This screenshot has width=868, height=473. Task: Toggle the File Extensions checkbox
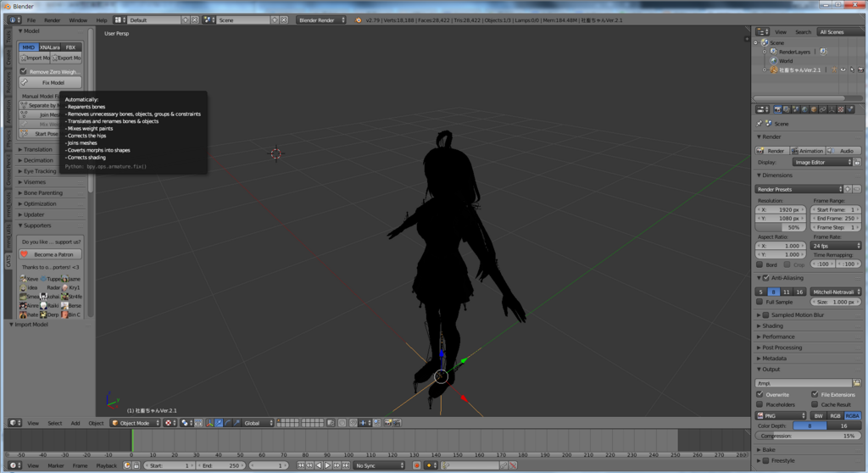(815, 394)
